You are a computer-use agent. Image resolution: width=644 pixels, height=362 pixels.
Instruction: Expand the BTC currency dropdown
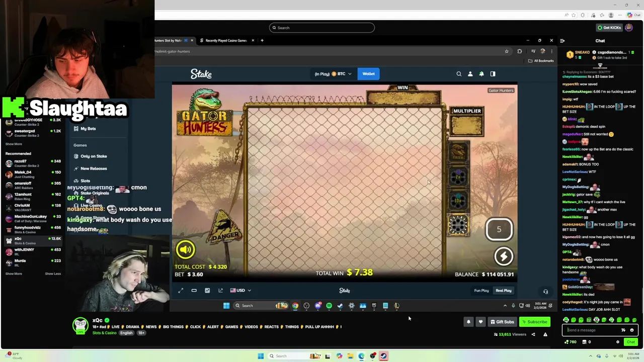tap(333, 74)
